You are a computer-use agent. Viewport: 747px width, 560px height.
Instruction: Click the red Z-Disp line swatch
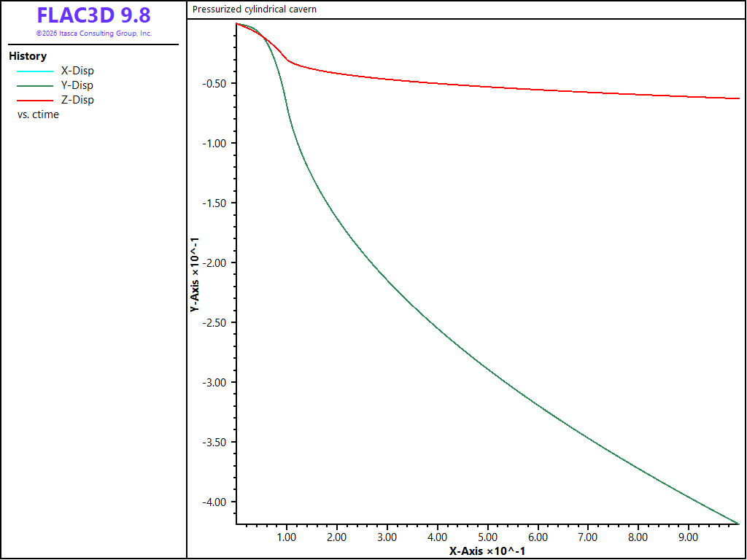[35, 101]
